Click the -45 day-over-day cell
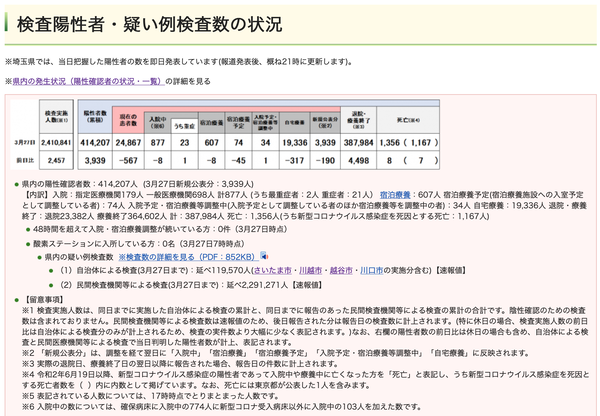This screenshot has width=600, height=416. (x=238, y=160)
